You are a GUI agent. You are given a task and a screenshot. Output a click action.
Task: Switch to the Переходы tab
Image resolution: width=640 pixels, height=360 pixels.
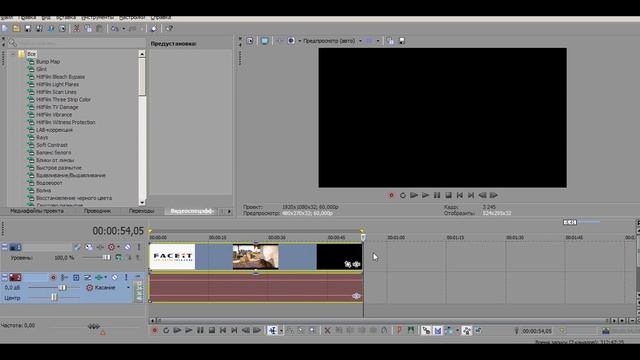click(x=141, y=211)
